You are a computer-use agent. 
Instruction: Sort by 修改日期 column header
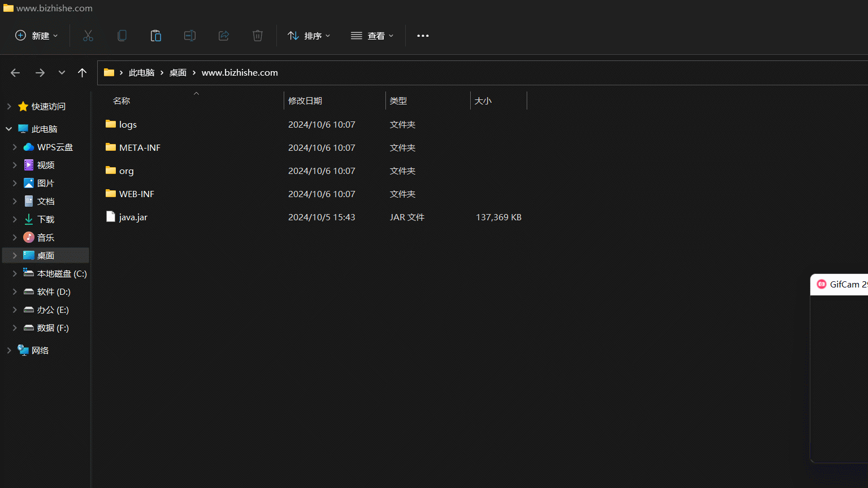tap(305, 101)
